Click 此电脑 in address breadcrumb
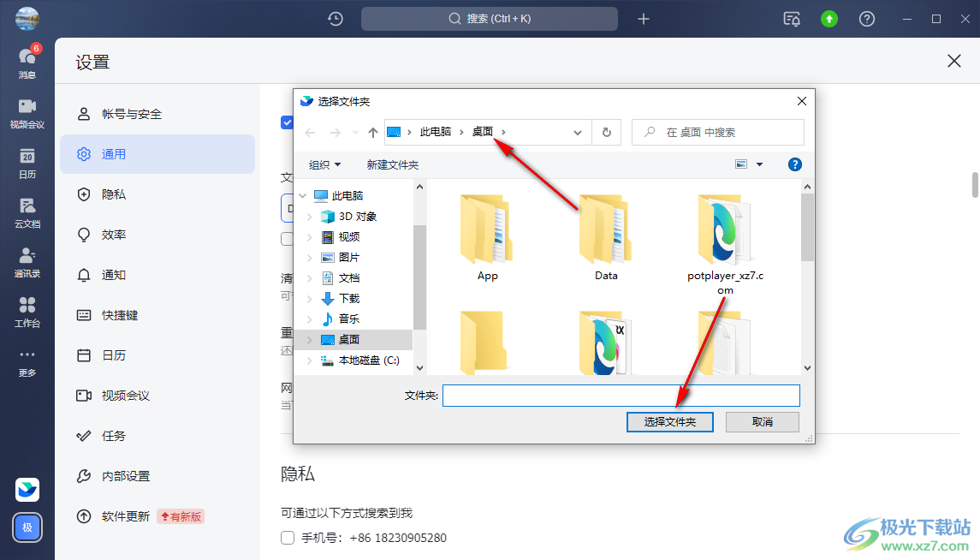 coord(436,132)
